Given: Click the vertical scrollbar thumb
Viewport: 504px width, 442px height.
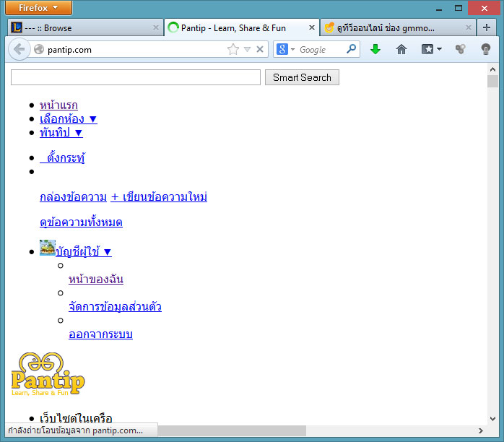Looking at the screenshot, I should [492, 82].
